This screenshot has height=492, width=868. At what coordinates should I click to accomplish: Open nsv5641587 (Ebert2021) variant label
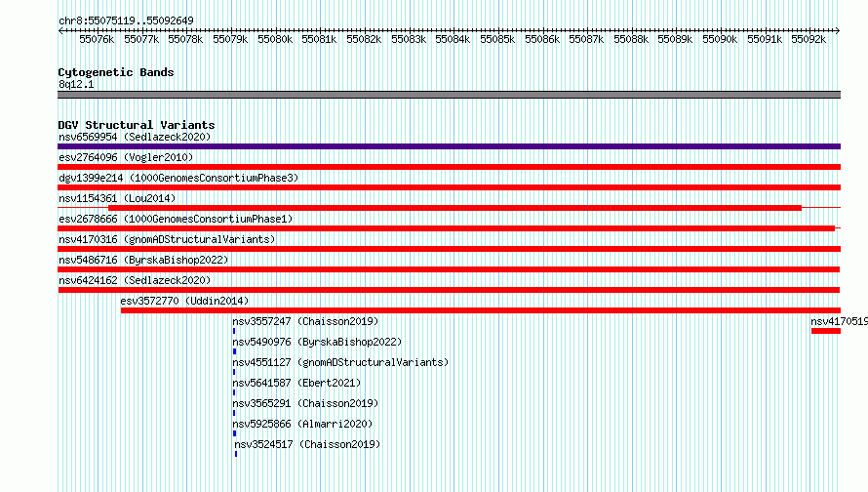[296, 383]
